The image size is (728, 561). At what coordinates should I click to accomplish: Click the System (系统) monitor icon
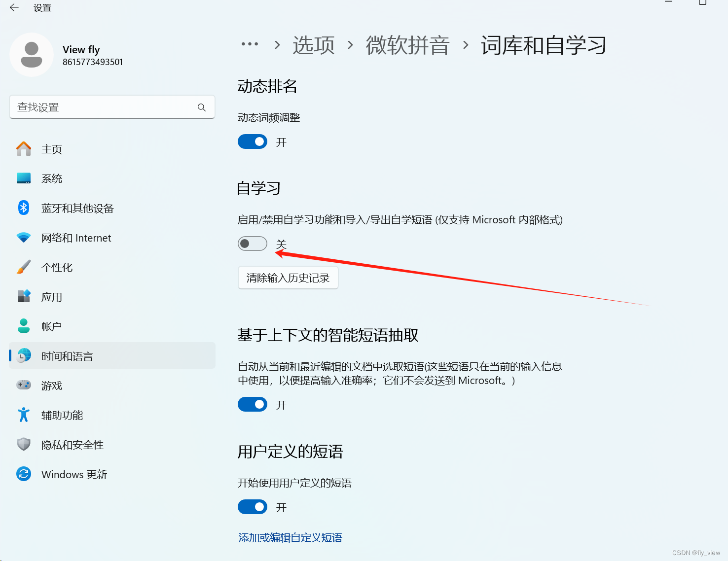tap(24, 178)
